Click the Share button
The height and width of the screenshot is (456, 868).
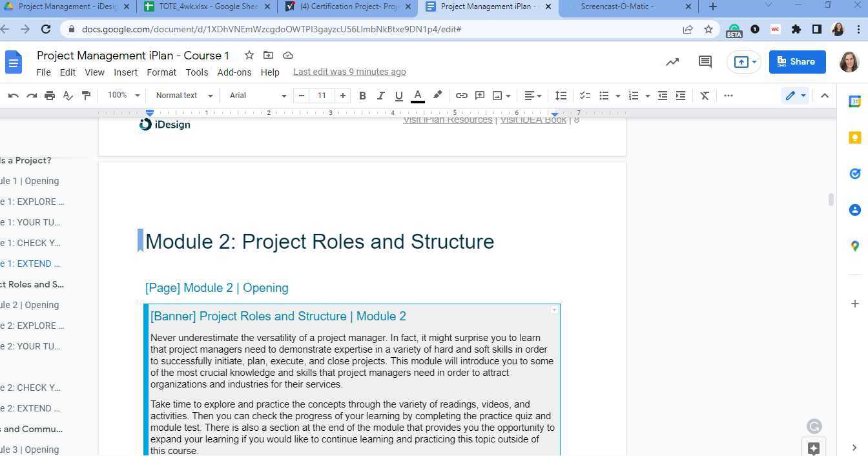coord(797,61)
